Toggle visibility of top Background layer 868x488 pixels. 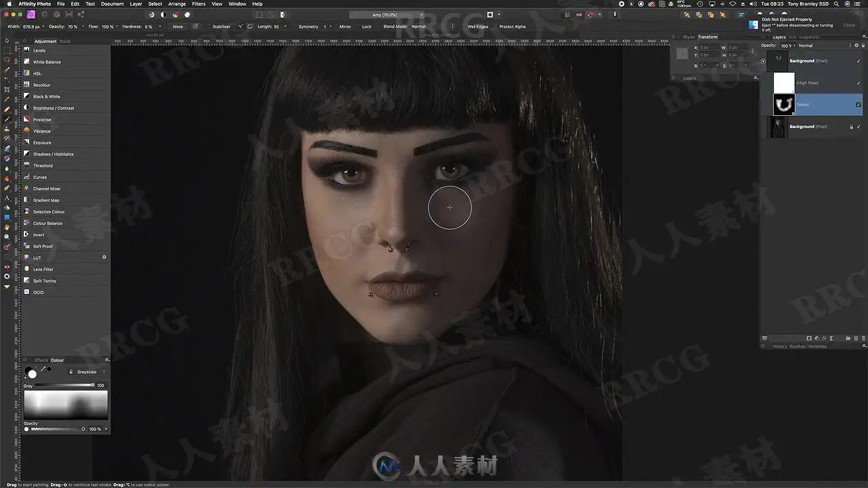tap(859, 61)
